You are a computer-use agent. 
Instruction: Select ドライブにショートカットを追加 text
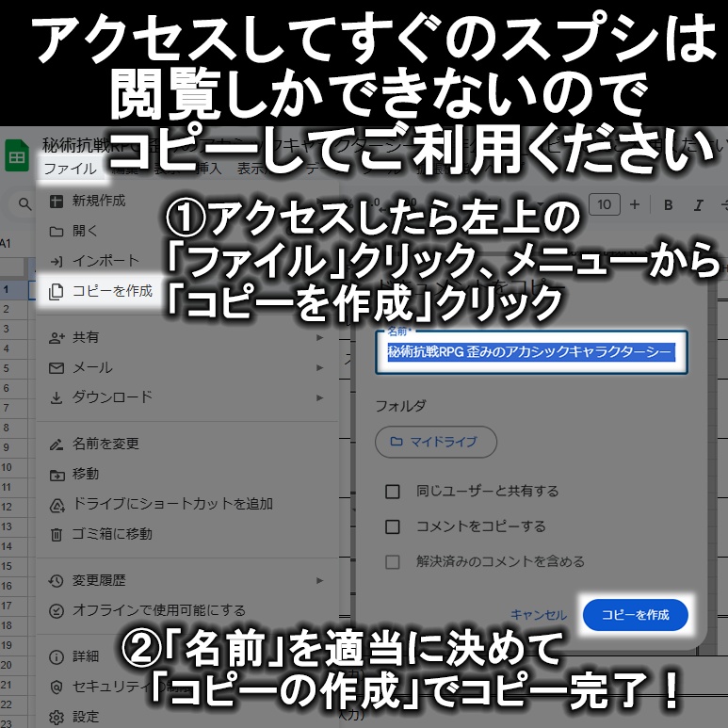coord(172,504)
